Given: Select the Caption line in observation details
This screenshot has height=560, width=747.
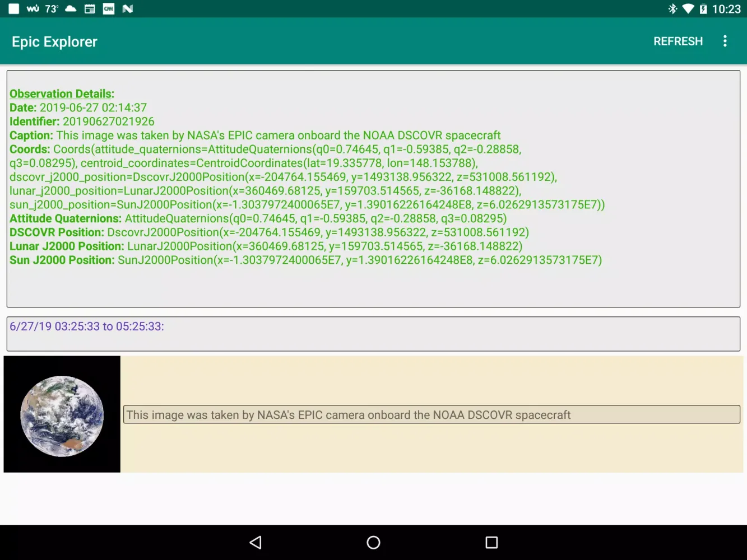Looking at the screenshot, I should 255,136.
